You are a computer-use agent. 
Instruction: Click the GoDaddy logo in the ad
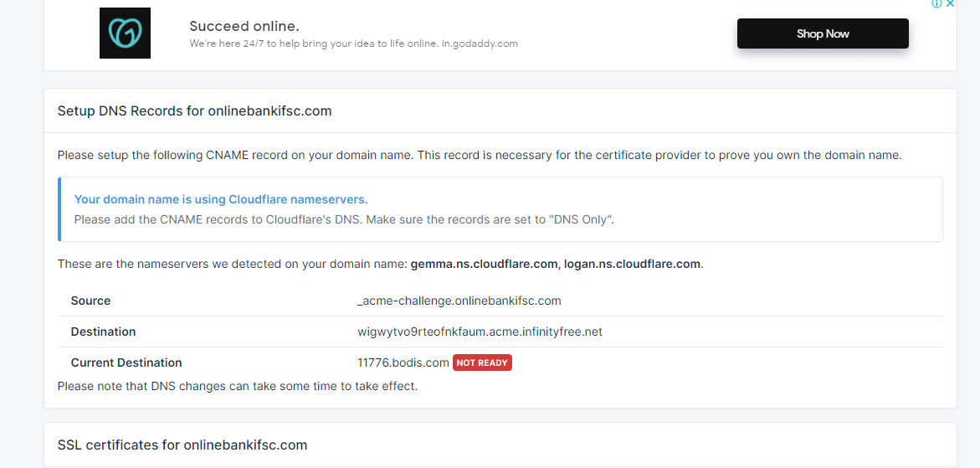point(125,33)
